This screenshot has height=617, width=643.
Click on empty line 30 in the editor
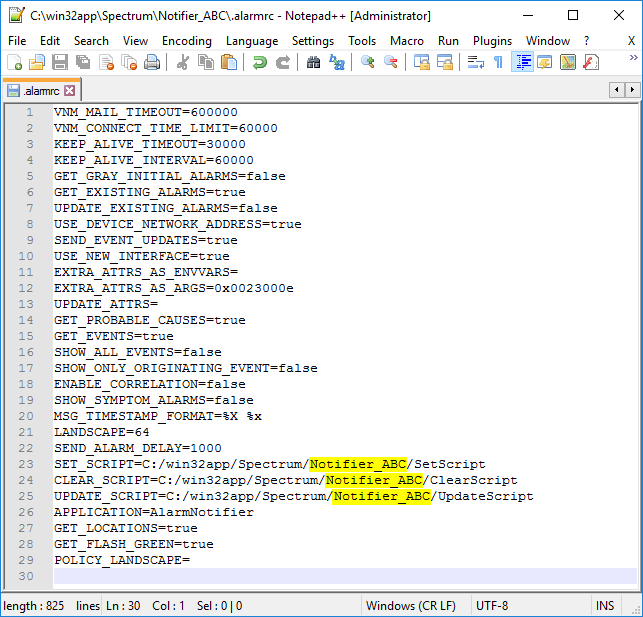[300, 576]
